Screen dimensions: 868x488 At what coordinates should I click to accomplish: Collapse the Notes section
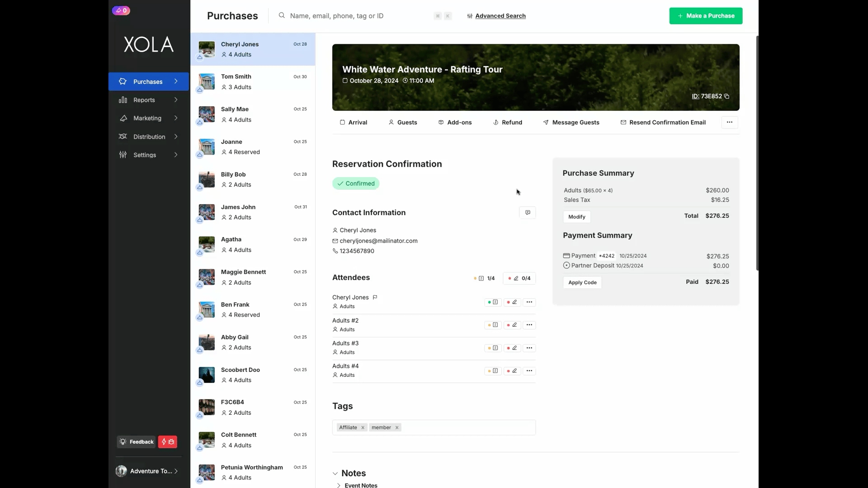click(335, 474)
